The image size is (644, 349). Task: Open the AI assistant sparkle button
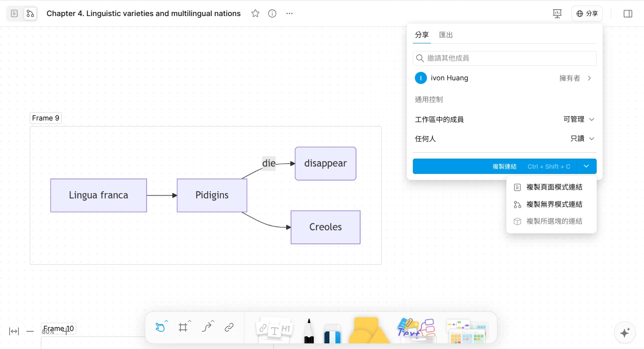(625, 333)
